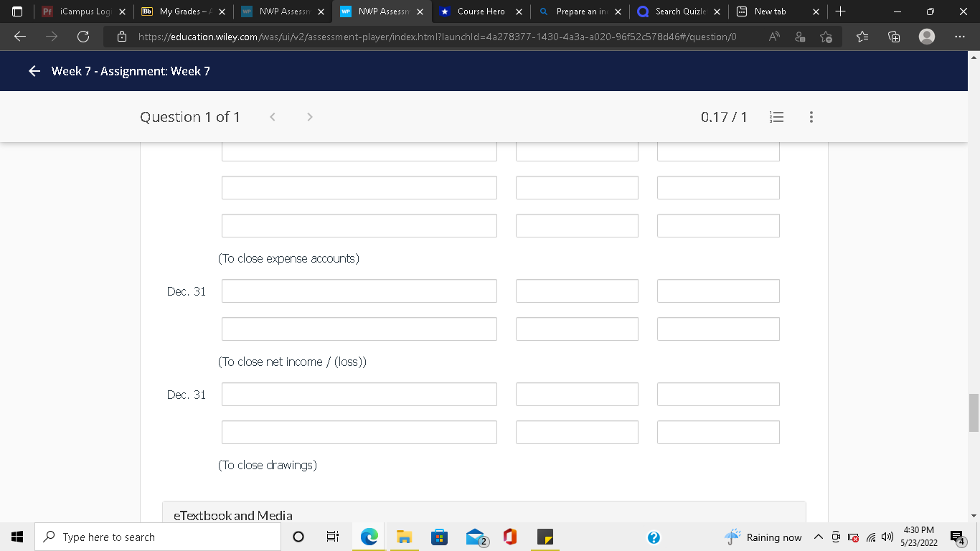Open the browser profile avatar

(x=927, y=37)
